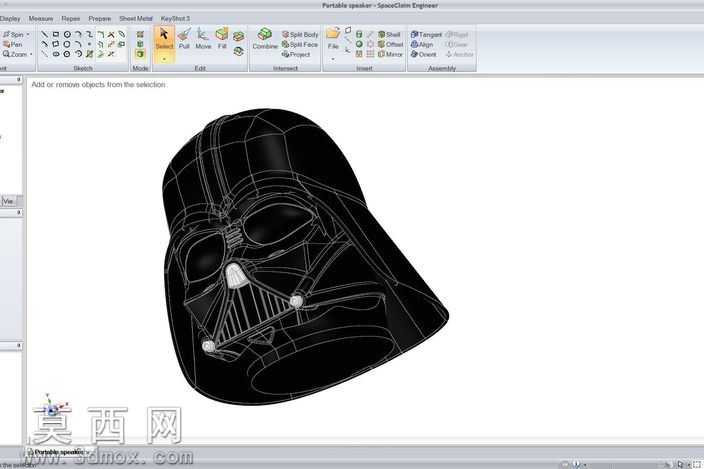Pick the Point sketch tool

pyautogui.click(x=89, y=44)
